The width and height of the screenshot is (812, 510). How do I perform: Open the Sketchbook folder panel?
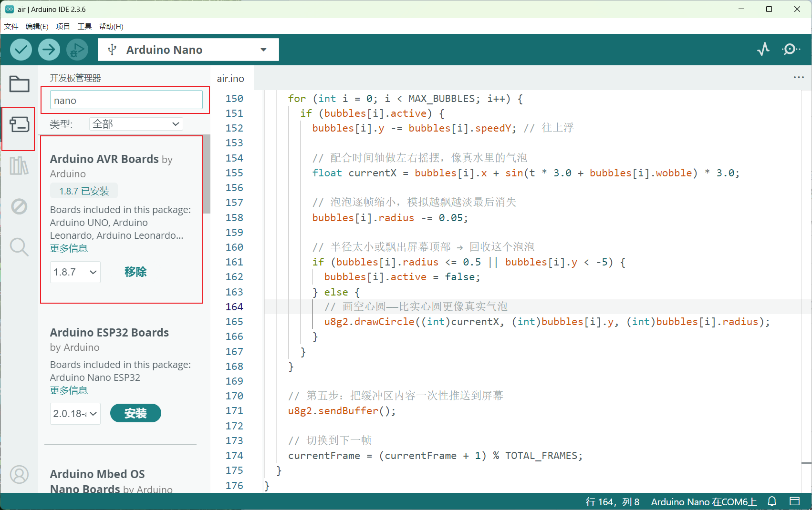pyautogui.click(x=19, y=84)
